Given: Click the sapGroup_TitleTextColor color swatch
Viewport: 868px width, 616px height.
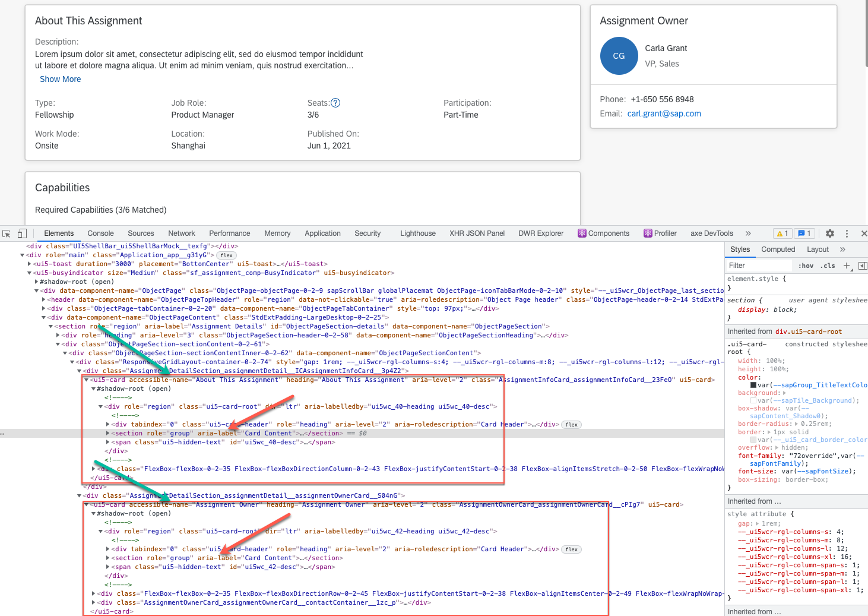Looking at the screenshot, I should [754, 385].
